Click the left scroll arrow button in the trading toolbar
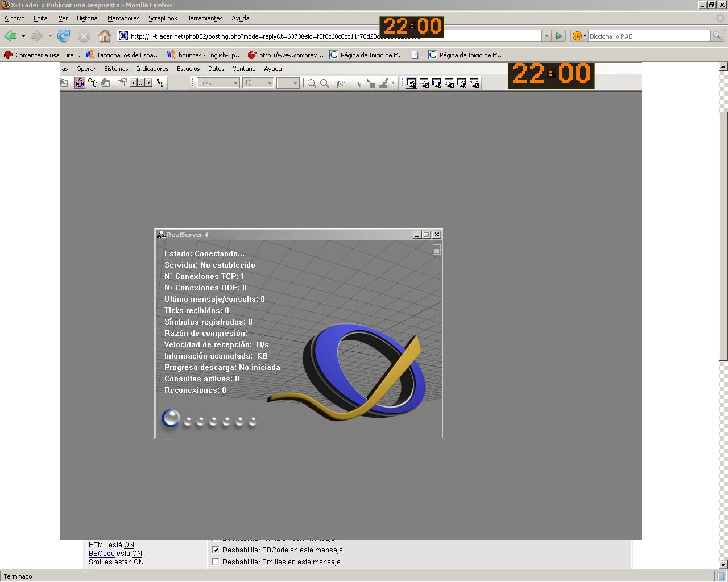This screenshot has height=582, width=728. pos(134,83)
